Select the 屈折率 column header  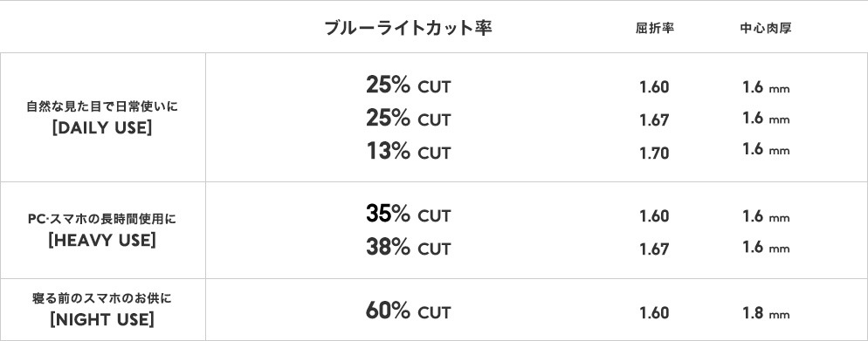tap(654, 29)
